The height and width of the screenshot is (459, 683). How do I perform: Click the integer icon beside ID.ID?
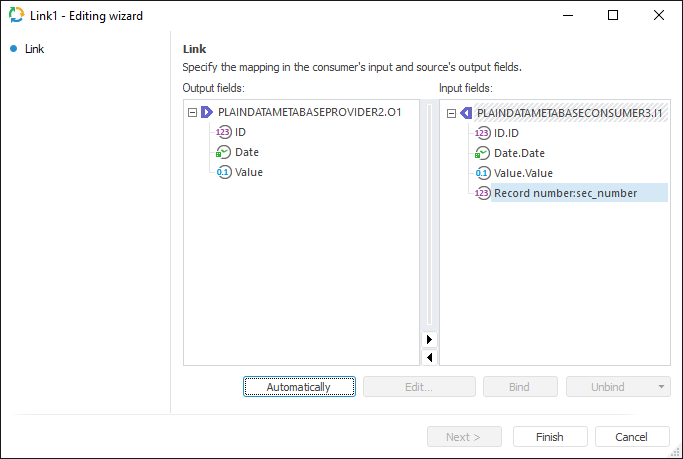[483, 133]
